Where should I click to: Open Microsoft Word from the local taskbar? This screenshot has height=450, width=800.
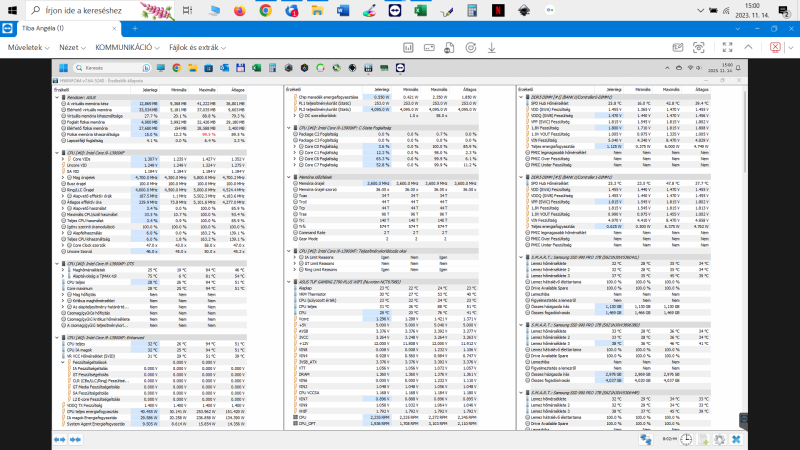[343, 10]
